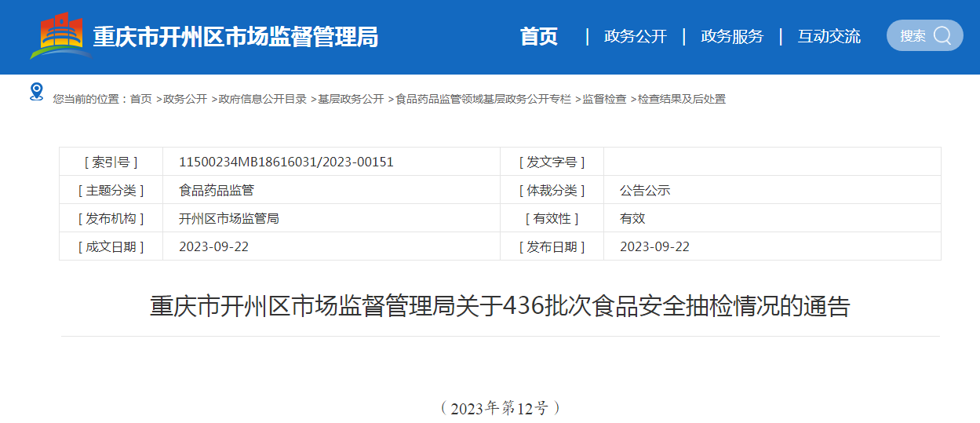
Task: Open 食品药品监管领域基层政务公开专栏 breadcrumb link
Action: point(483,99)
